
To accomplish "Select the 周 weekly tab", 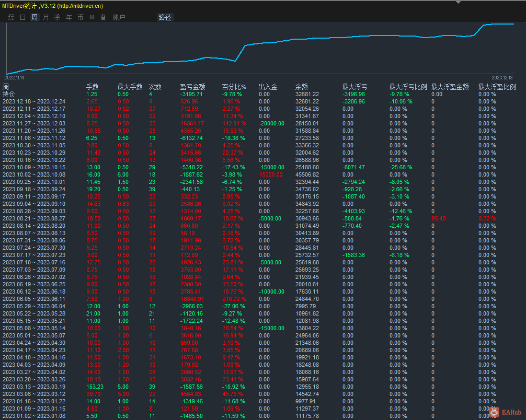I will pos(35,17).
